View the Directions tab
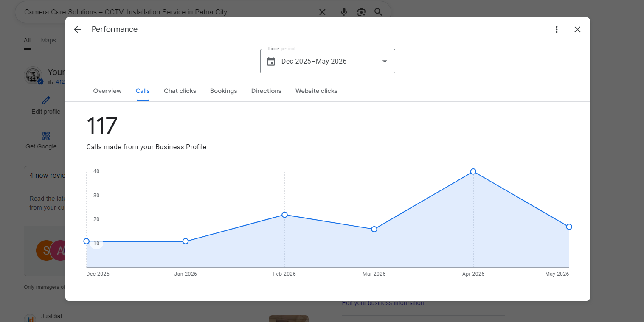Screen dimensions: 644x322 pos(266,91)
